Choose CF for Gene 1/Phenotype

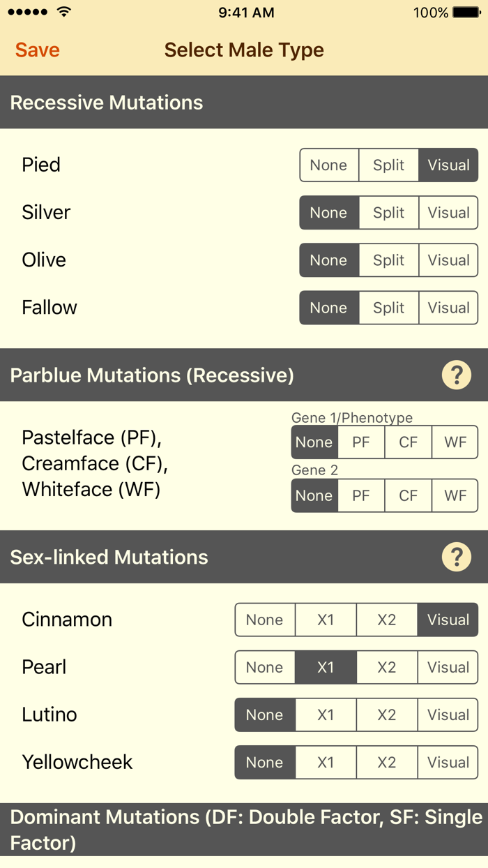tap(408, 442)
